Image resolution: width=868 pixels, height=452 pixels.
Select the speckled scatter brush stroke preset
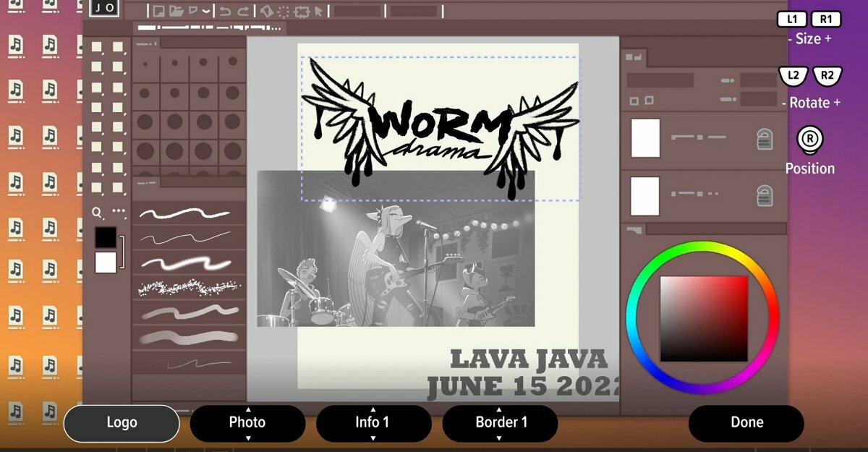188,287
